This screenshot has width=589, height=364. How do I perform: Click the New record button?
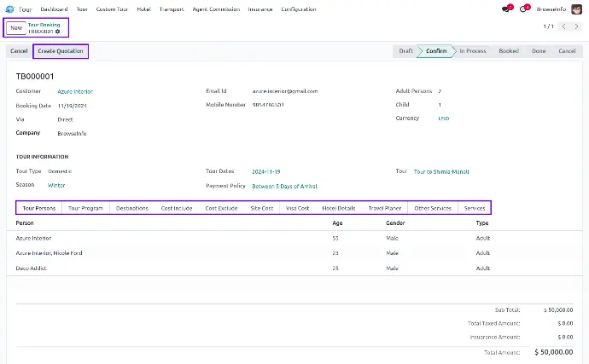coord(15,27)
